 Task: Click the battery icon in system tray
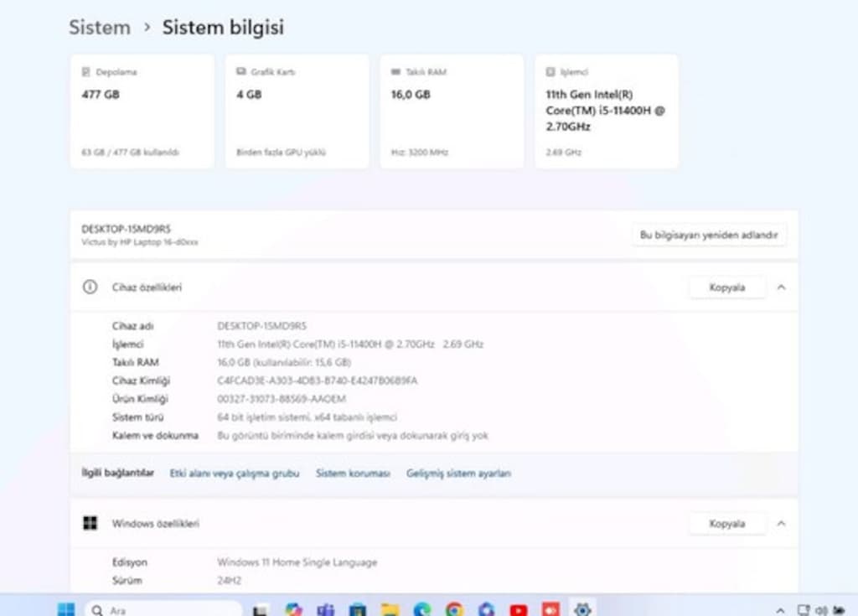pos(839,610)
